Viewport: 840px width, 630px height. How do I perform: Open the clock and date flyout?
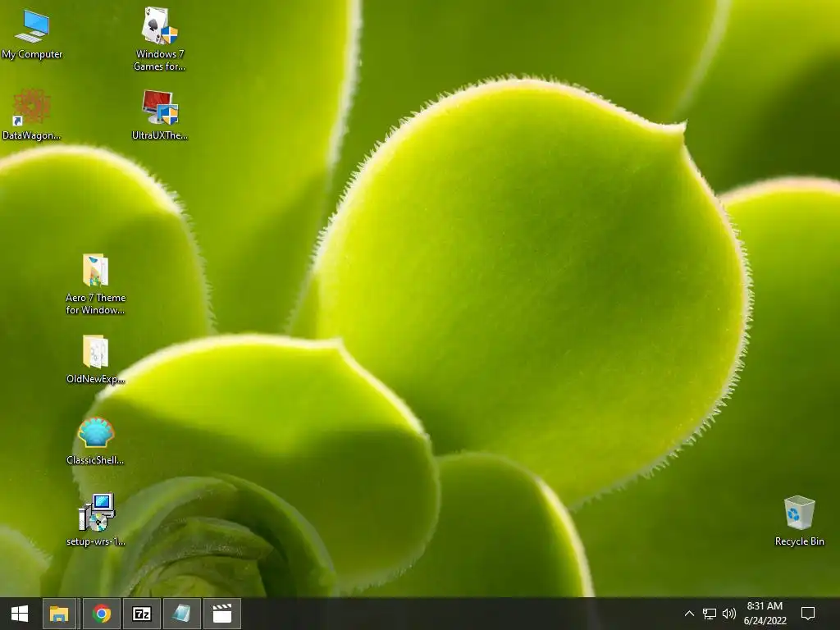pyautogui.click(x=765, y=614)
